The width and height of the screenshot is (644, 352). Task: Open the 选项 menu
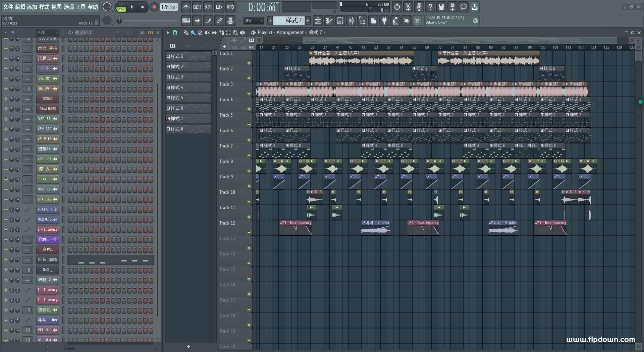69,7
